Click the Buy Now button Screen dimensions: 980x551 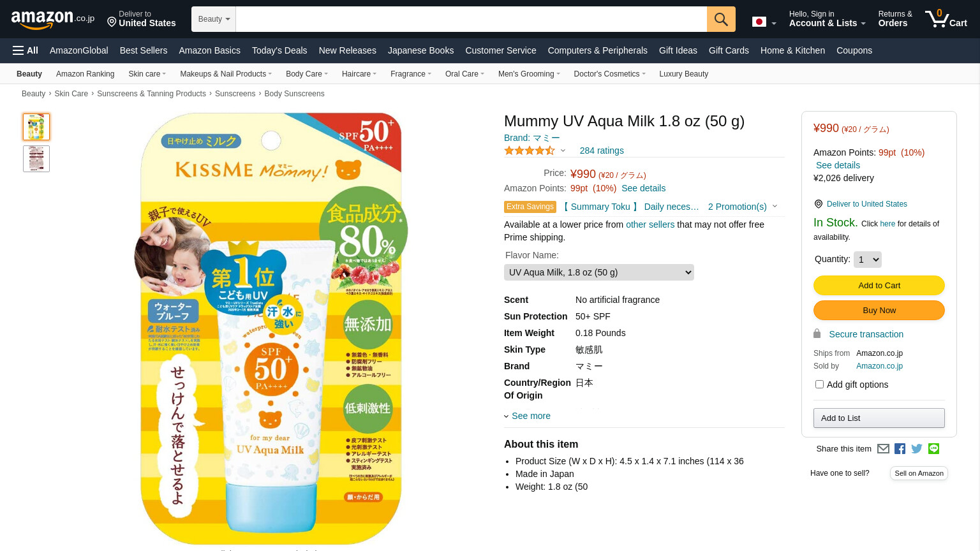point(879,310)
